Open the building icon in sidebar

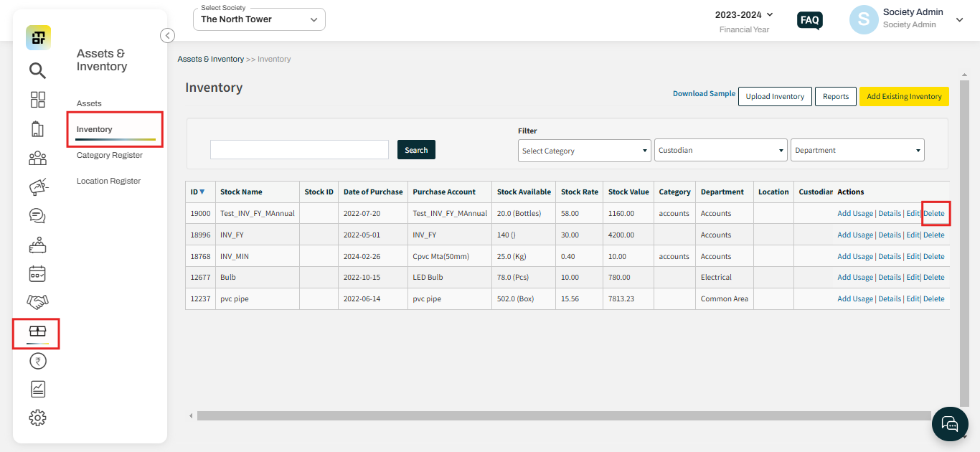37,129
